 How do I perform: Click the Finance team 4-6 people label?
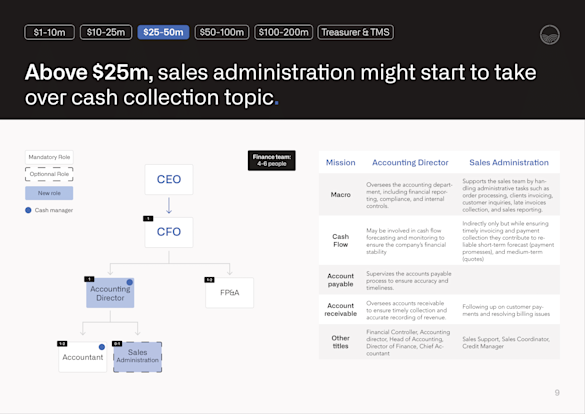[x=272, y=160]
